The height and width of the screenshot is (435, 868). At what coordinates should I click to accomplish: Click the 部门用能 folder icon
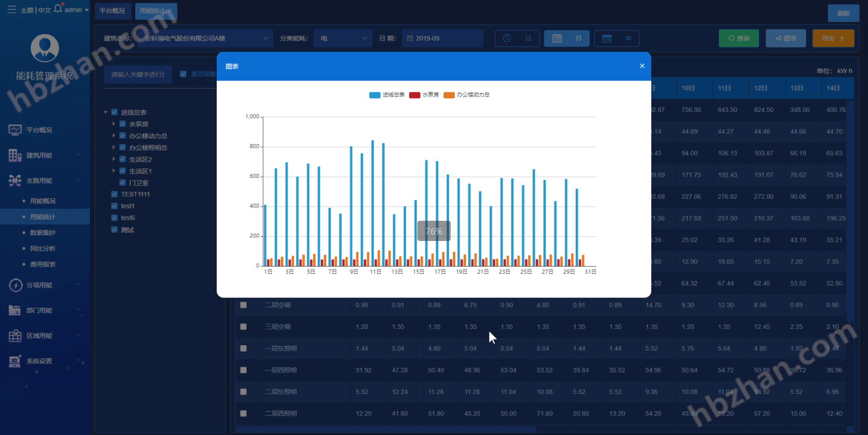click(x=15, y=310)
